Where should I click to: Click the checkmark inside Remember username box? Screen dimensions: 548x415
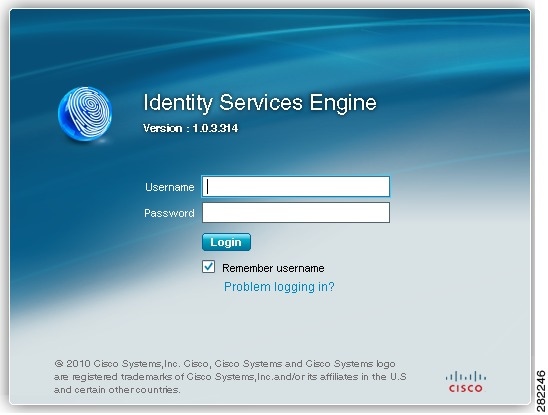pyautogui.click(x=209, y=267)
